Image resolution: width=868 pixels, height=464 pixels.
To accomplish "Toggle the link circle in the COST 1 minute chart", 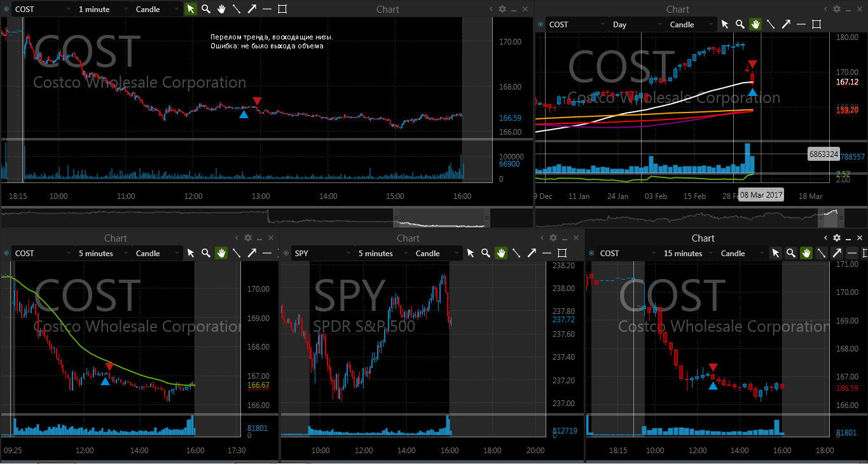I will point(6,9).
